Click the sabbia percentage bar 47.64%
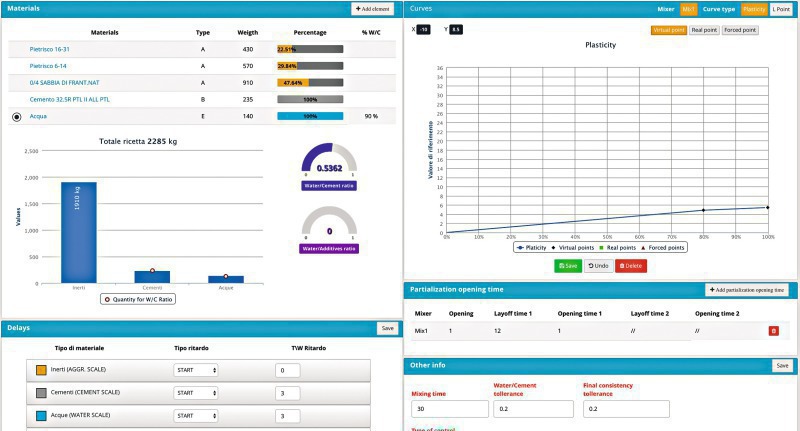The height and width of the screenshot is (431, 800). coord(310,83)
